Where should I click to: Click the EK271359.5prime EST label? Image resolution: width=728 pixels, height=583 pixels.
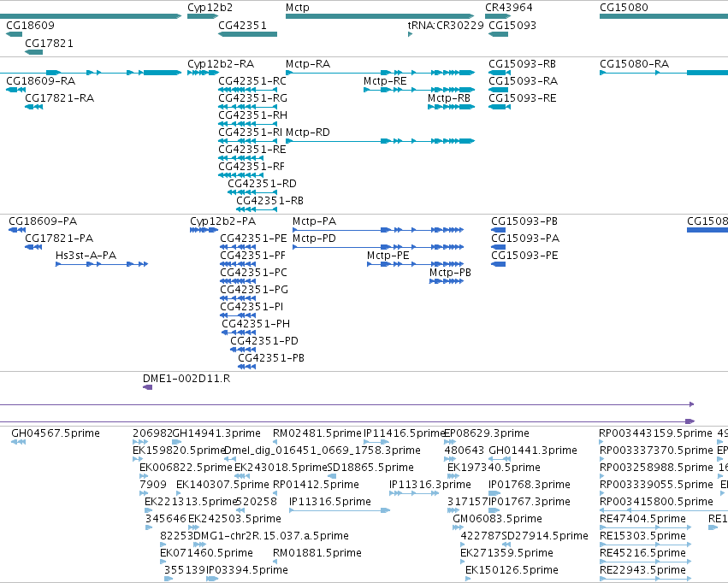[506, 553]
